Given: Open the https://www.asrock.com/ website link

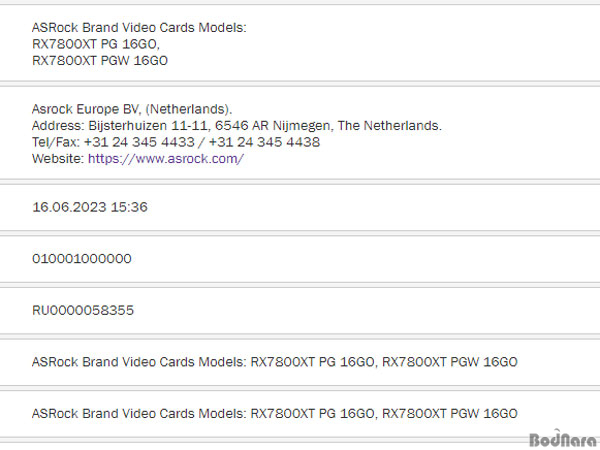Looking at the screenshot, I should click(166, 159).
